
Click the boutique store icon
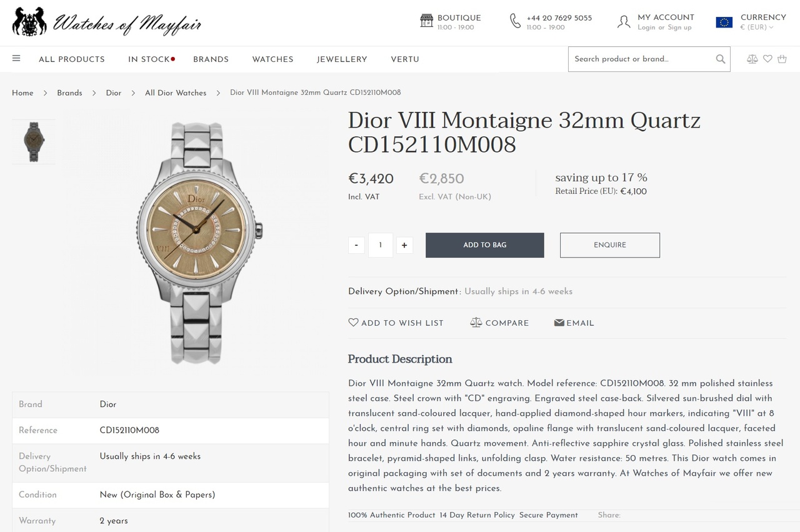[426, 21]
